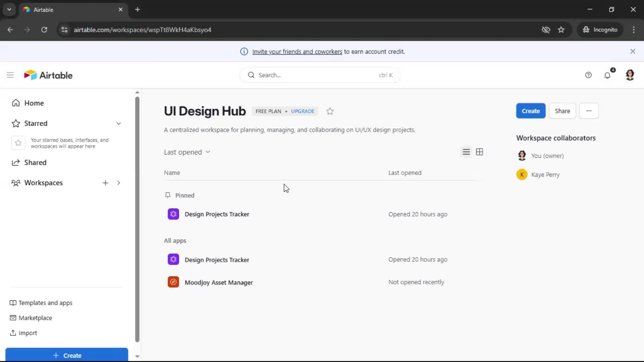Open Design Projects Tracker icon under Pinned
644x362 pixels.
click(x=173, y=214)
